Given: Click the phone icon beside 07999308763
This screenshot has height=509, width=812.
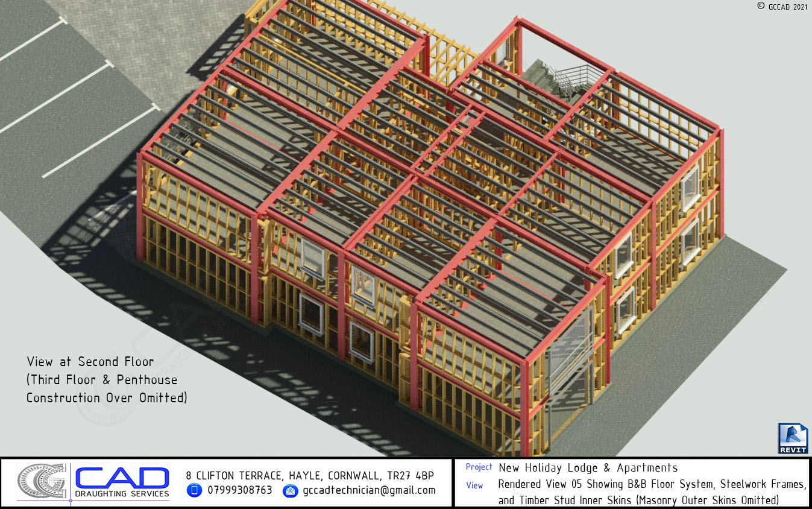Looking at the screenshot, I should tap(194, 490).
